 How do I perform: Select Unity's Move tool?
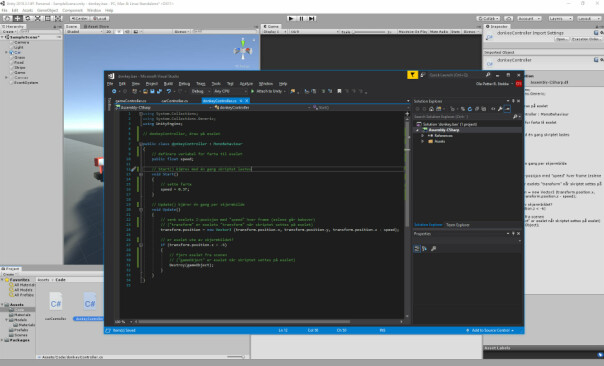point(17,18)
